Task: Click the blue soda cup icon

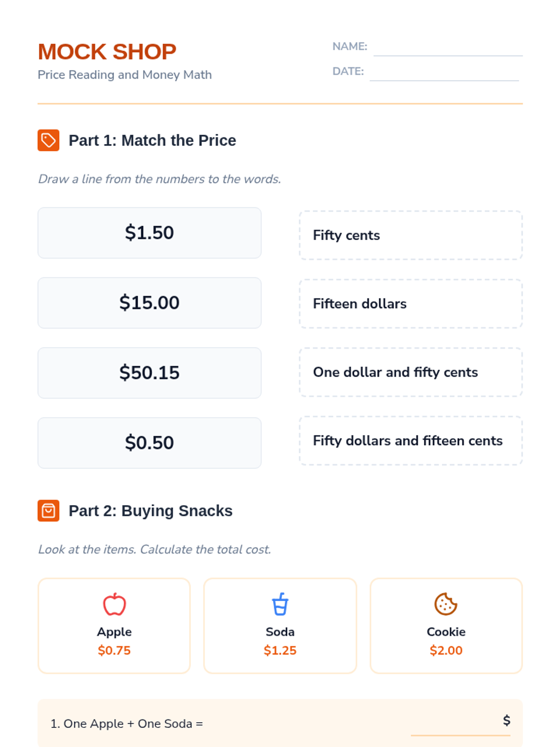Action: (280, 604)
